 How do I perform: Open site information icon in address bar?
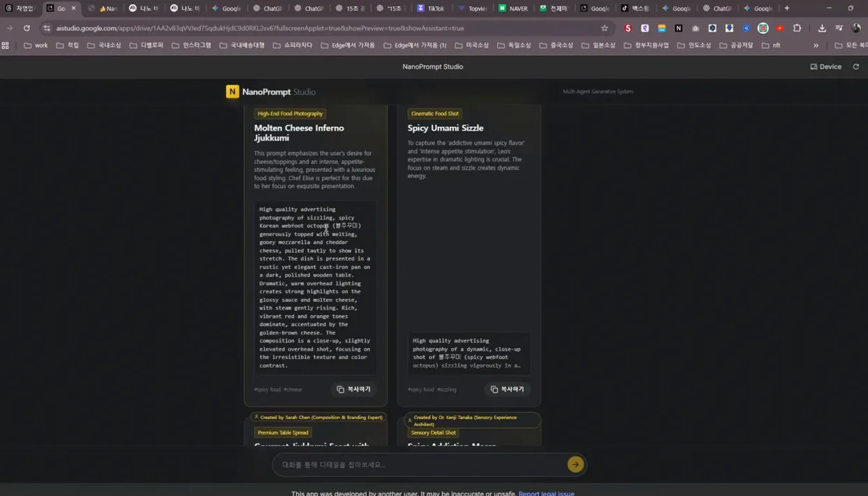point(47,29)
